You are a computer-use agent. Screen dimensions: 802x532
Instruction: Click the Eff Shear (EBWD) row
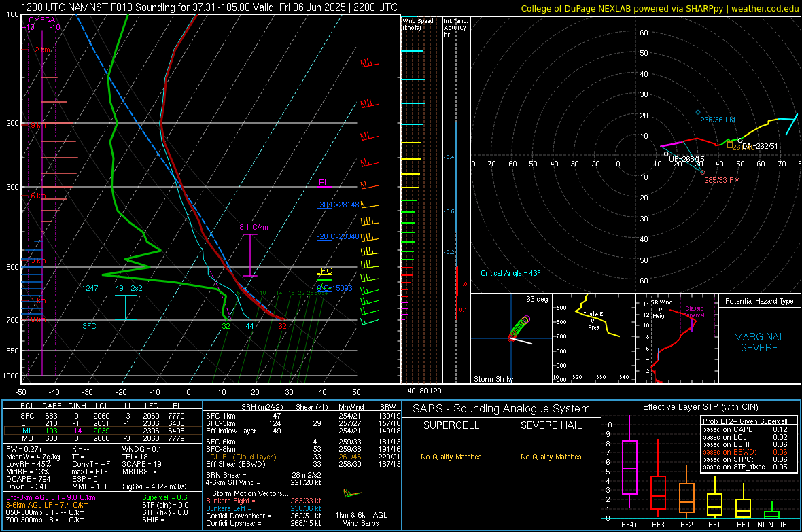click(303, 465)
